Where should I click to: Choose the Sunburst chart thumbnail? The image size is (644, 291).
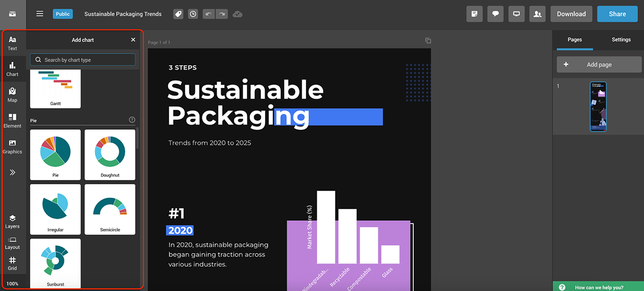(55, 264)
